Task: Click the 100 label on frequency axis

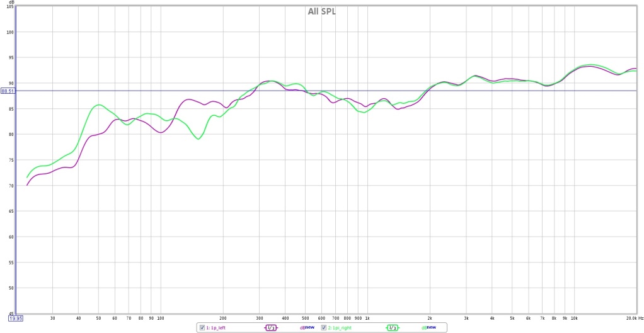Action: [x=161, y=319]
